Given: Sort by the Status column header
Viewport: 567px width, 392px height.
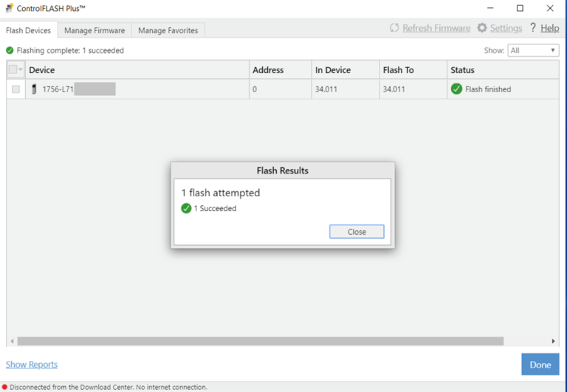Looking at the screenshot, I should (503, 70).
